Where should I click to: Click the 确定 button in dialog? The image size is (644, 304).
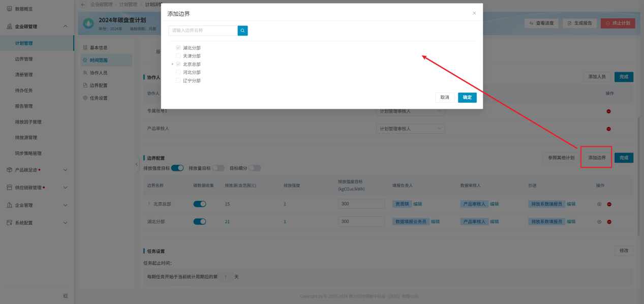(467, 98)
